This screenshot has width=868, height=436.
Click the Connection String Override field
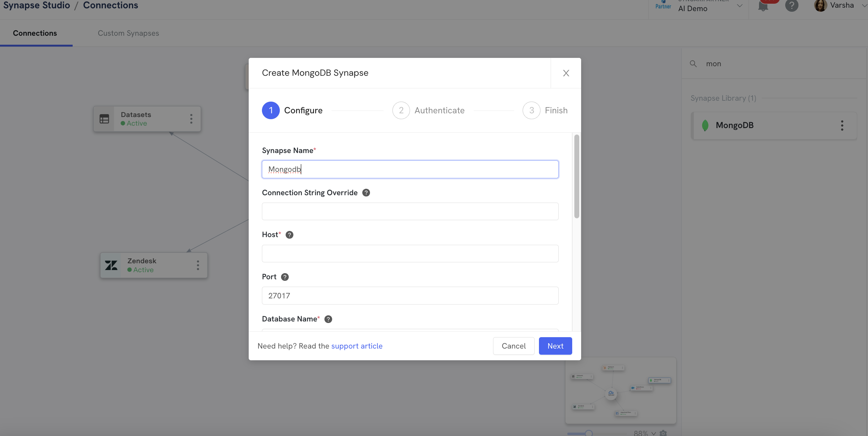coord(410,212)
